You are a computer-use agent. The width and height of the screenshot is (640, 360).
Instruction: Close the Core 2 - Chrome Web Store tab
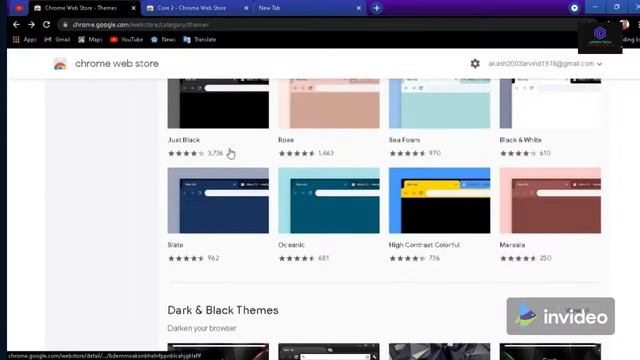(246, 8)
